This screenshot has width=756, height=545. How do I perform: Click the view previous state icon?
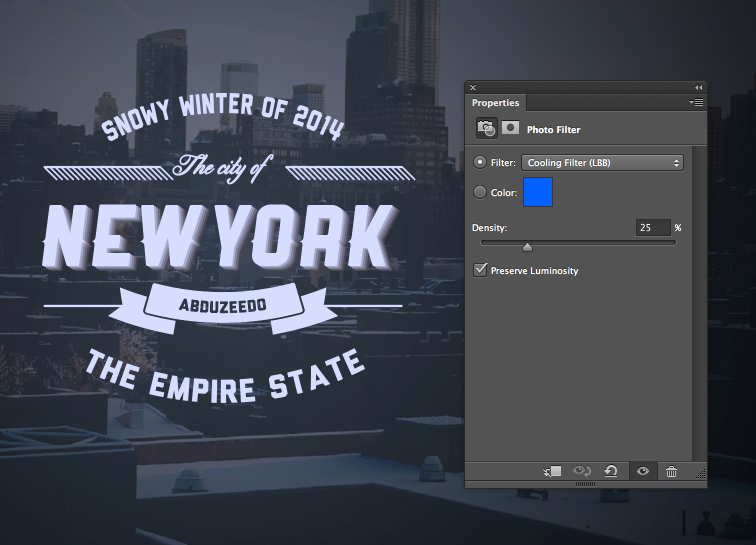(582, 471)
